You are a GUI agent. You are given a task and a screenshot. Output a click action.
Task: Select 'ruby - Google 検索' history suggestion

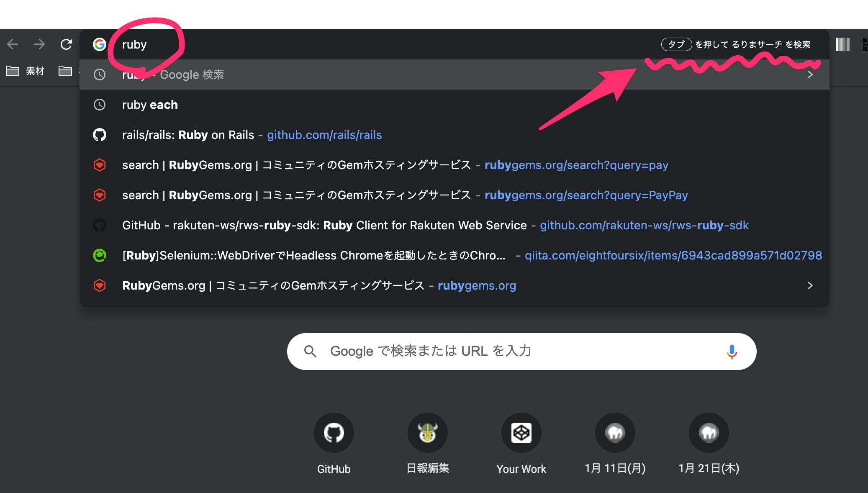[x=455, y=74]
